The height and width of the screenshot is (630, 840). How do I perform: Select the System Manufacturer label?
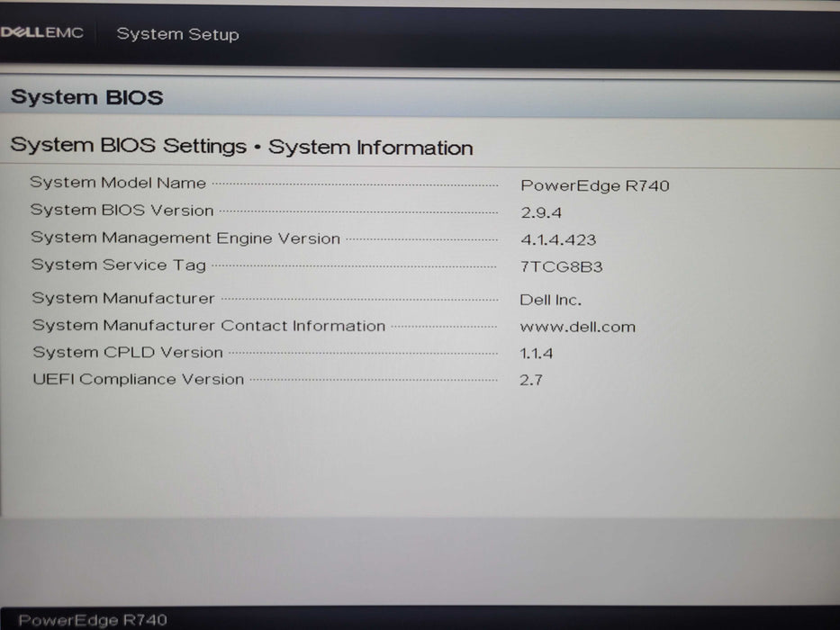tap(123, 298)
